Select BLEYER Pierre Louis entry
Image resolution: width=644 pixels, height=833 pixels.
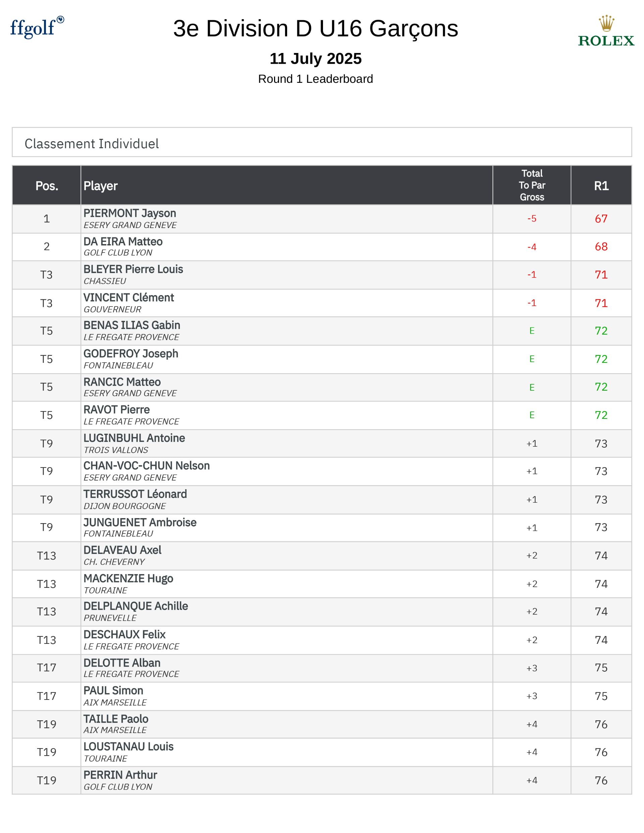(x=133, y=269)
